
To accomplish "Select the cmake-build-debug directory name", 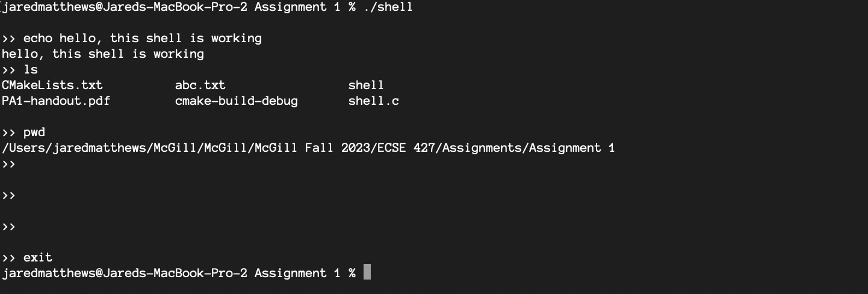I will pos(236,101).
